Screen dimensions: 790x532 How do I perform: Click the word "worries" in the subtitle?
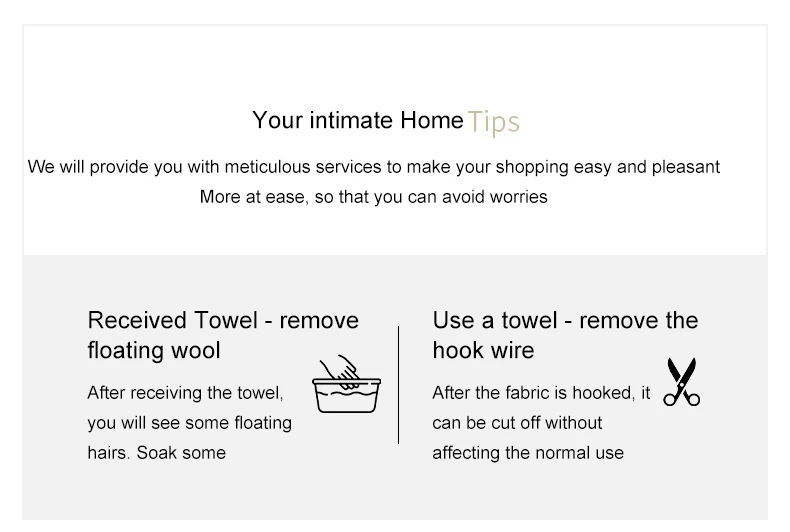tap(518, 197)
